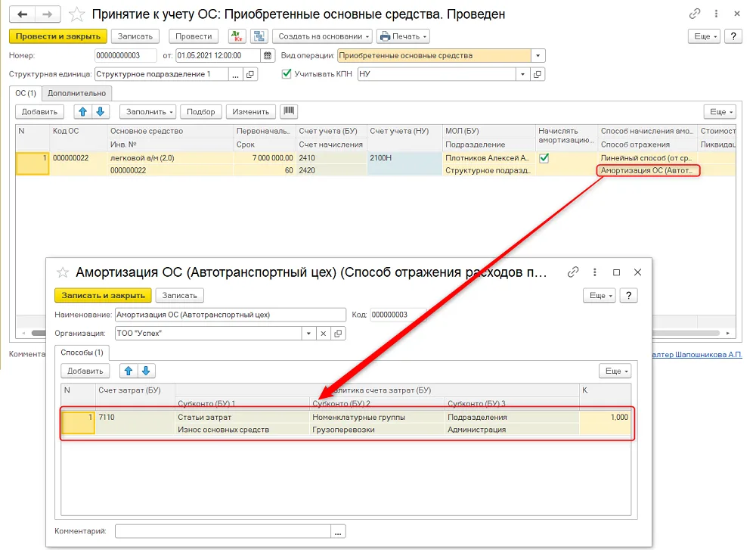Screen dimensions: 756x550
Task: Select the Способы (1) tab
Action: 82,353
